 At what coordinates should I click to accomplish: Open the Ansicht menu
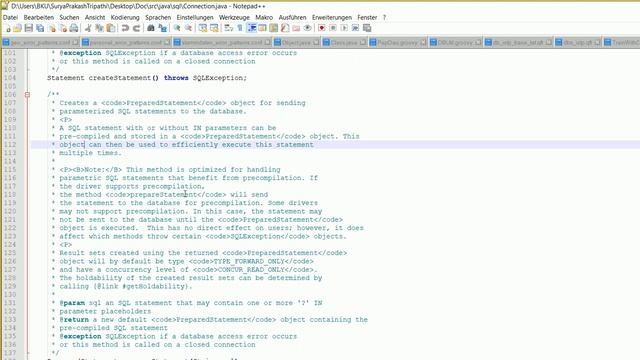95,18
